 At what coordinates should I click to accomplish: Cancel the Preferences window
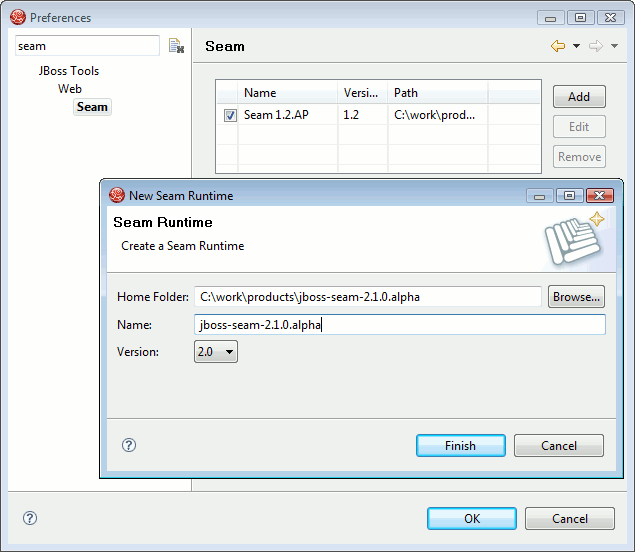tap(570, 518)
